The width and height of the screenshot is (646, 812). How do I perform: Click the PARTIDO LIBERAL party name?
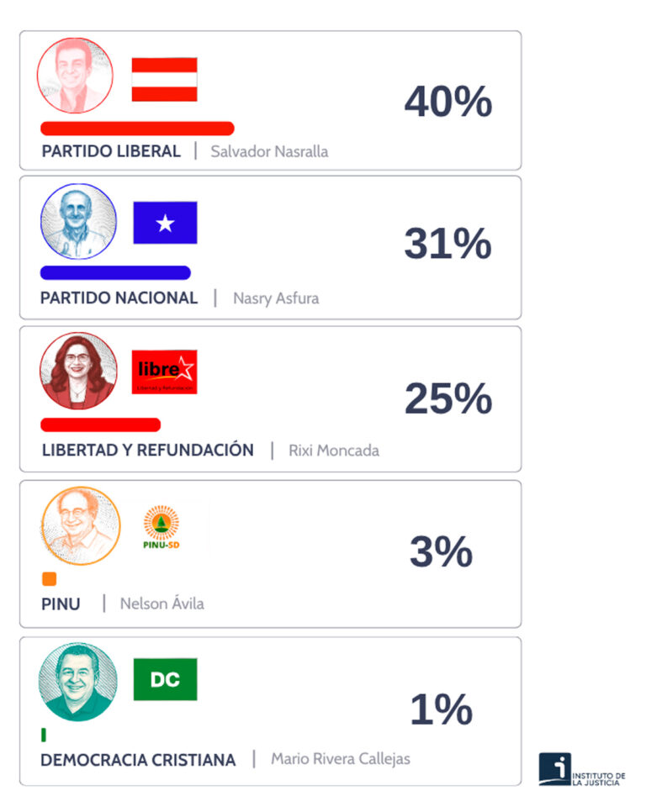[x=111, y=151]
